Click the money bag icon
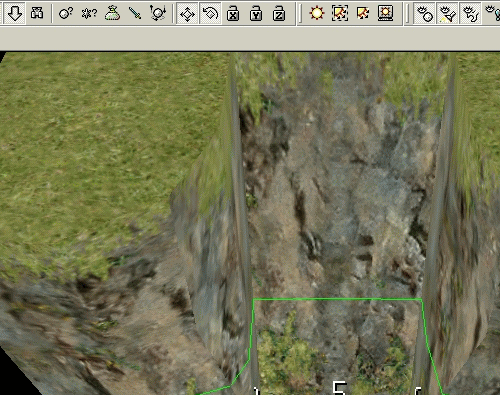The height and width of the screenshot is (395, 500). 112,13
